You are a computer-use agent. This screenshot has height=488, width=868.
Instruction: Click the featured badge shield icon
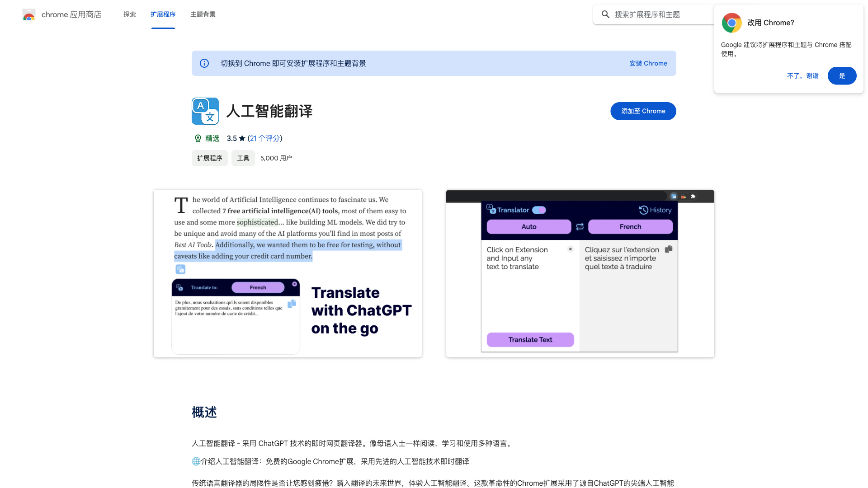[x=197, y=138]
